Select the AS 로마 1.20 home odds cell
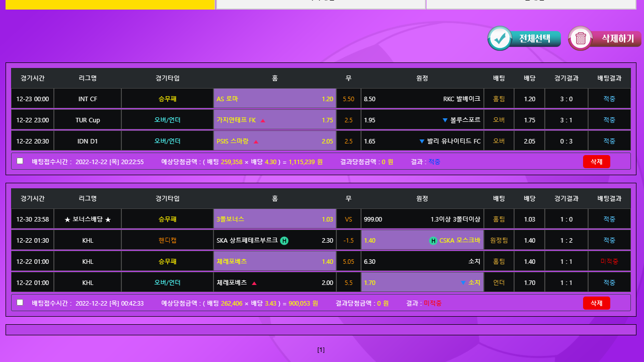Screen dimensions: 644x362 coord(275,99)
